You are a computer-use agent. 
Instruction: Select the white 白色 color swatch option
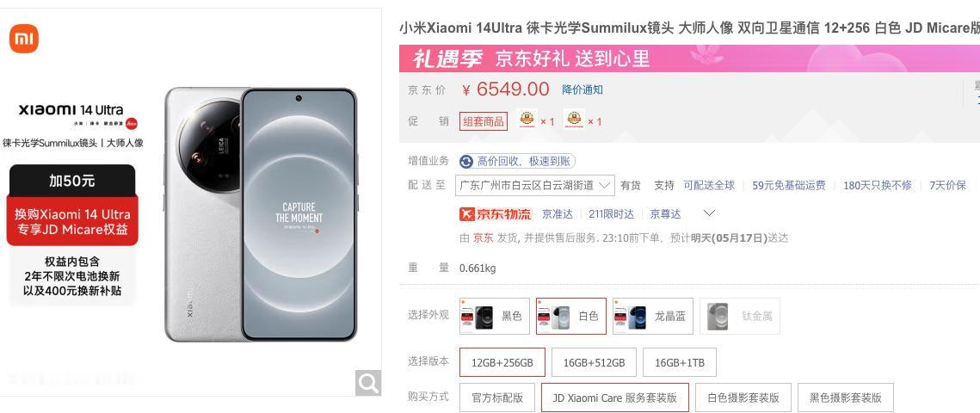point(570,316)
